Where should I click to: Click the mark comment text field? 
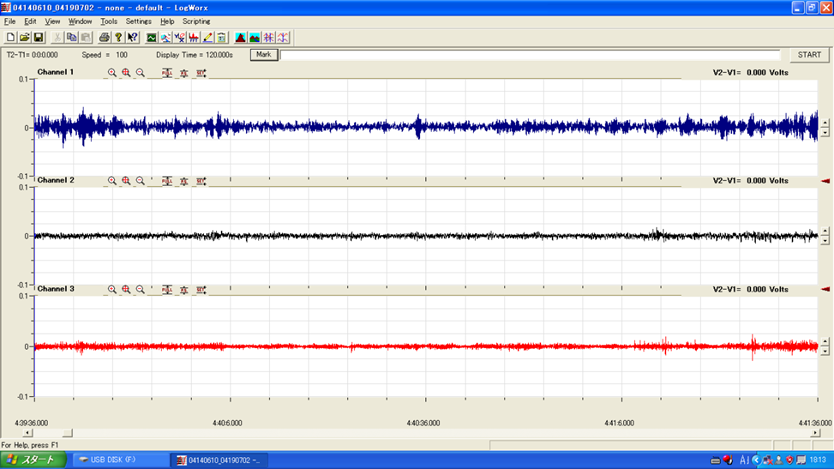point(530,55)
